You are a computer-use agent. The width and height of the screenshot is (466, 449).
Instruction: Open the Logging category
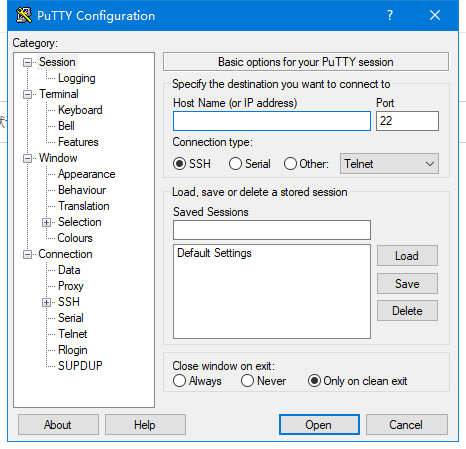77,78
